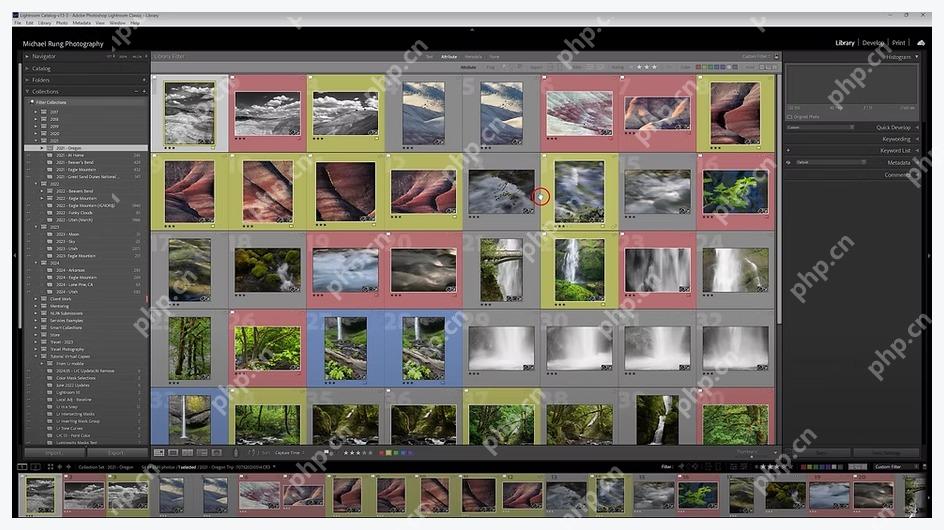
Task: Click the Michael Rung Photography identity plate
Action: [x=63, y=43]
